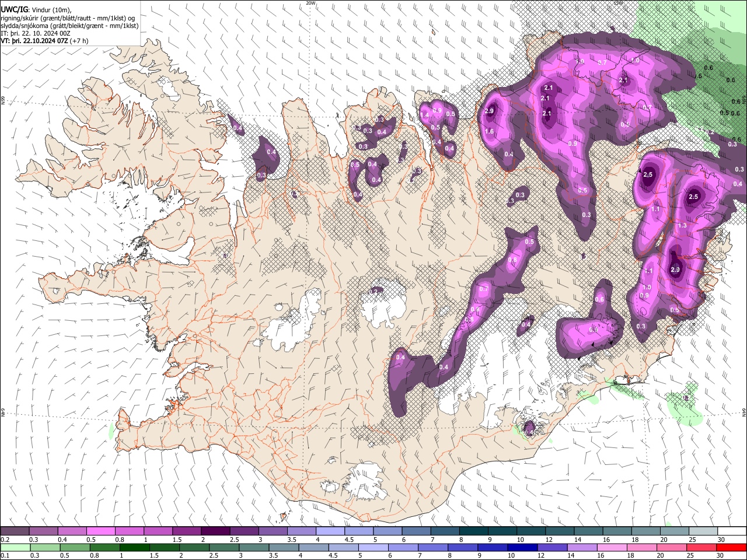Click the '15W' longitude label at top
Screen dimensions: 747x560
tap(618, 3)
